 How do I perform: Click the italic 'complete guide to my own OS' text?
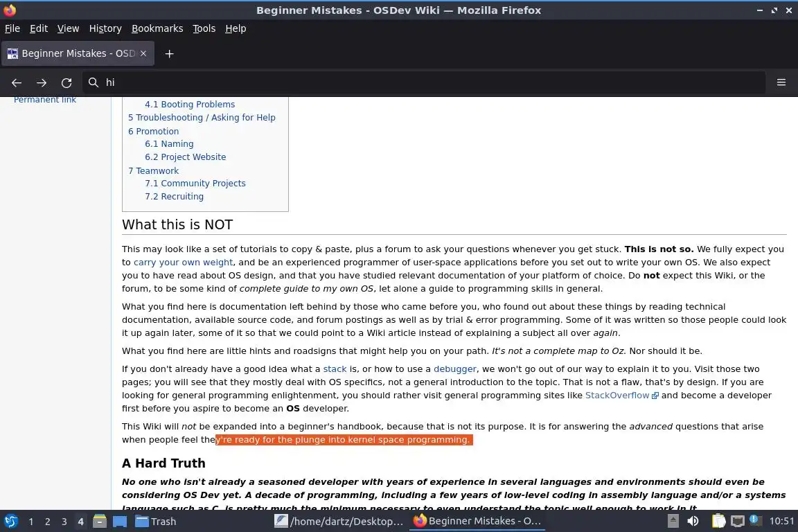click(306, 289)
